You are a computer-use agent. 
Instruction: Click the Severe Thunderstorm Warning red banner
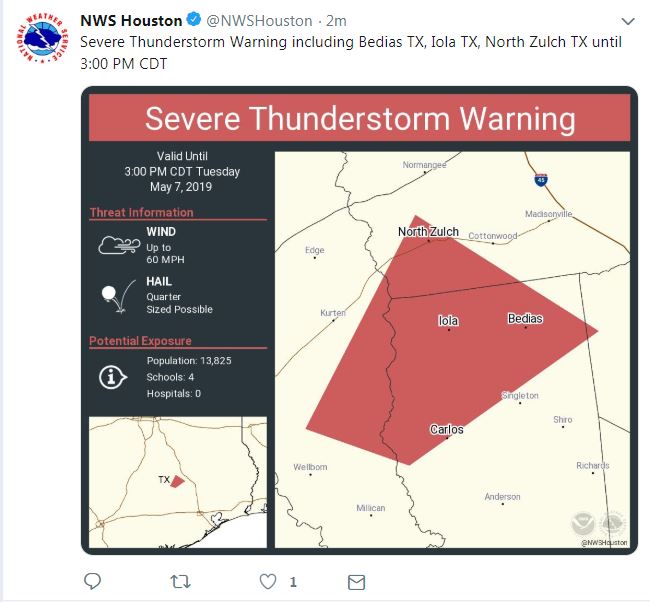click(359, 119)
